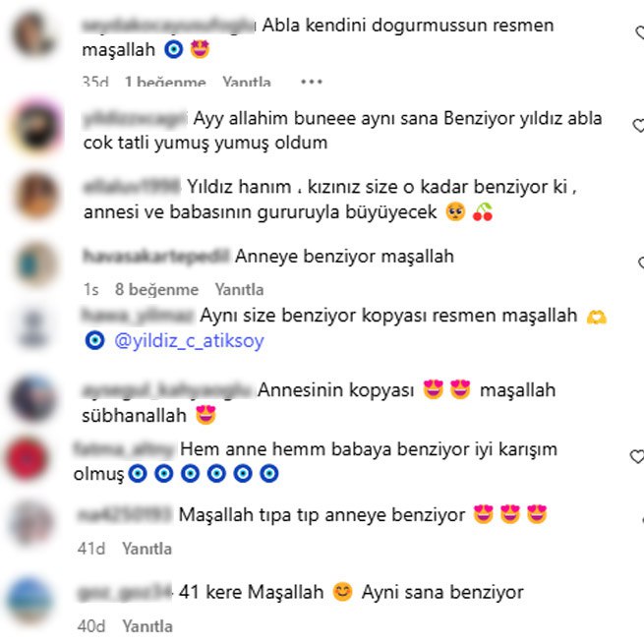The height and width of the screenshot is (644, 644).
Task: Open avatar beside 'Abla kendini dogurmussun' comment
Action: [33, 34]
